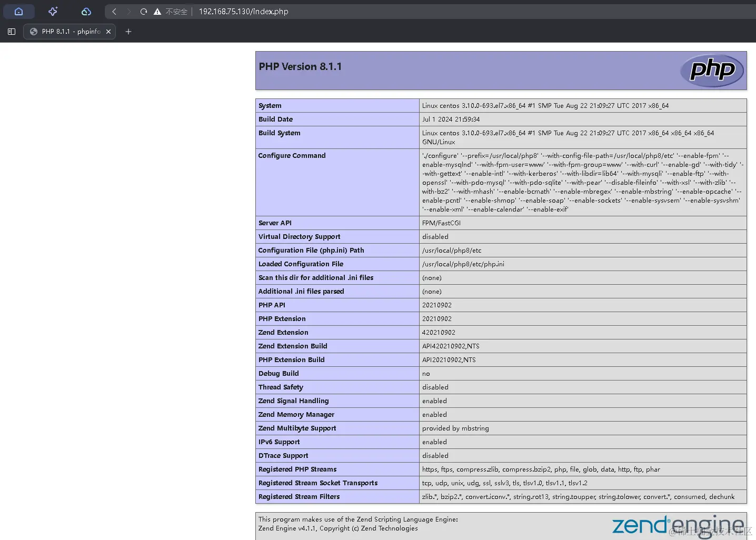This screenshot has height=540, width=756.
Task: Close the PHP 8.1.1 phpinfo tab
Action: coord(108,32)
